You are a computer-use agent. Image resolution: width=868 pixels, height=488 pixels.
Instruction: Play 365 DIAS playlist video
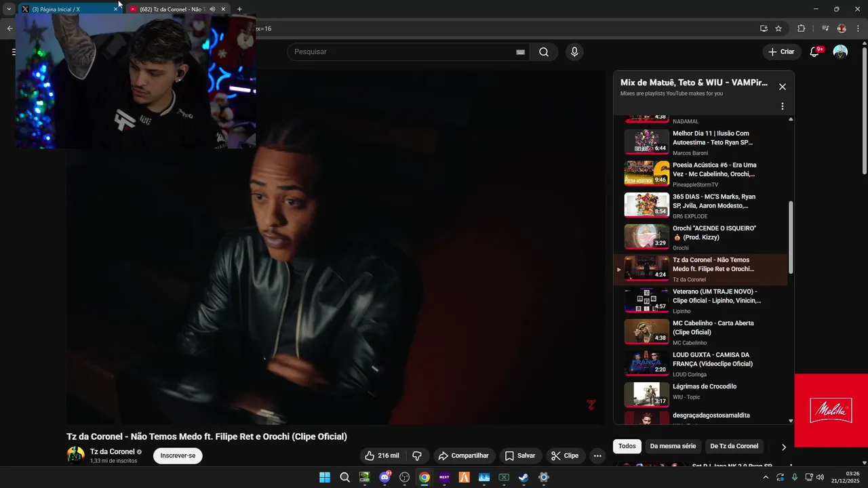coord(701,206)
